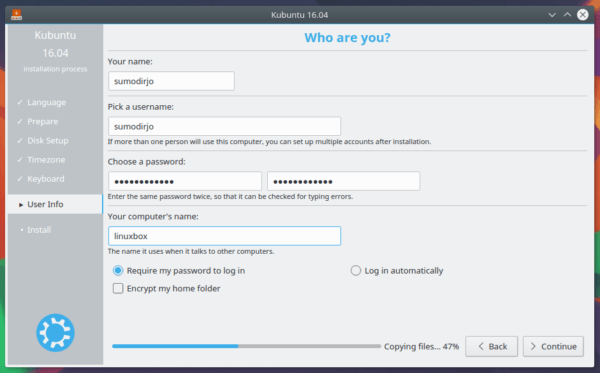This screenshot has width=600, height=373.
Task: Click the computer's name field linuxbox
Action: coord(224,236)
